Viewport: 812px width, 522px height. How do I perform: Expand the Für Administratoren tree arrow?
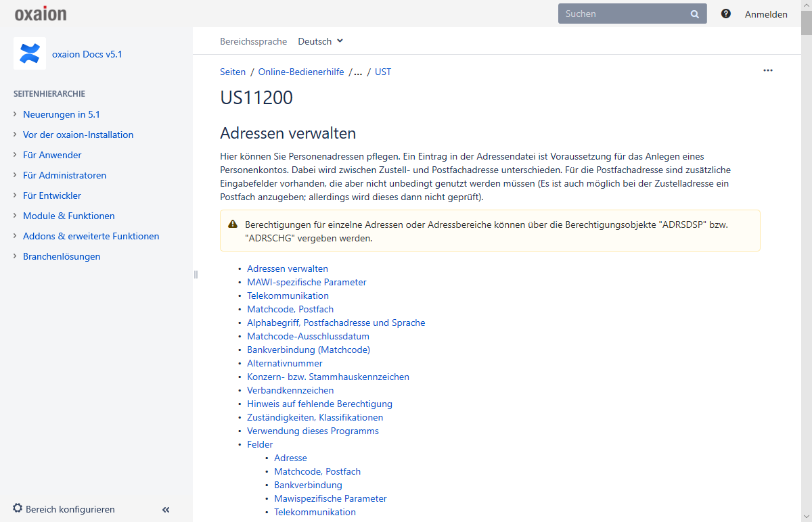15,175
